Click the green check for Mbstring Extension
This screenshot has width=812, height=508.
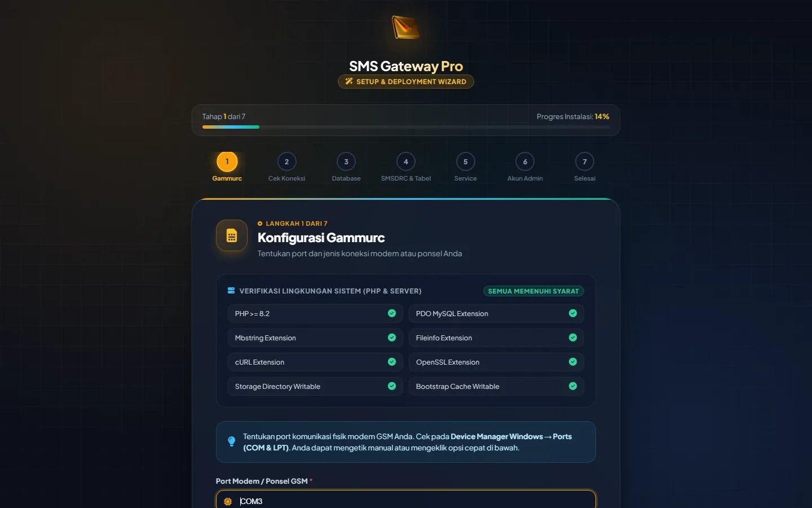click(392, 338)
